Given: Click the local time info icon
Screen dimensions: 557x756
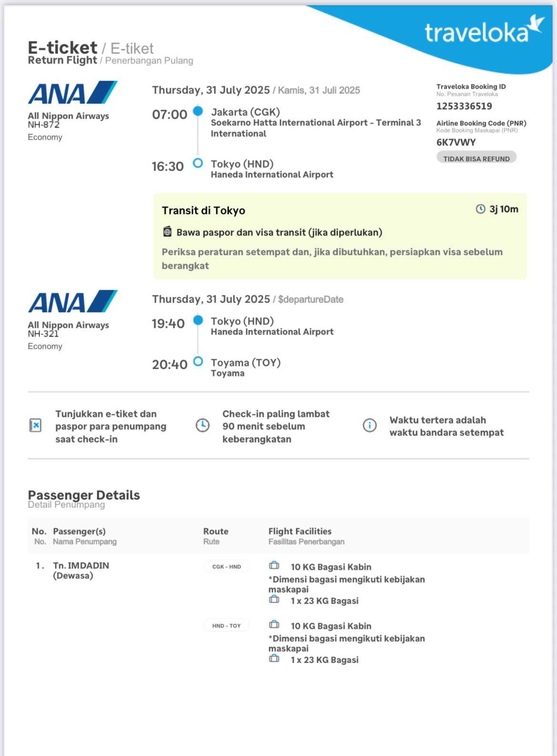Looking at the screenshot, I should (x=369, y=425).
